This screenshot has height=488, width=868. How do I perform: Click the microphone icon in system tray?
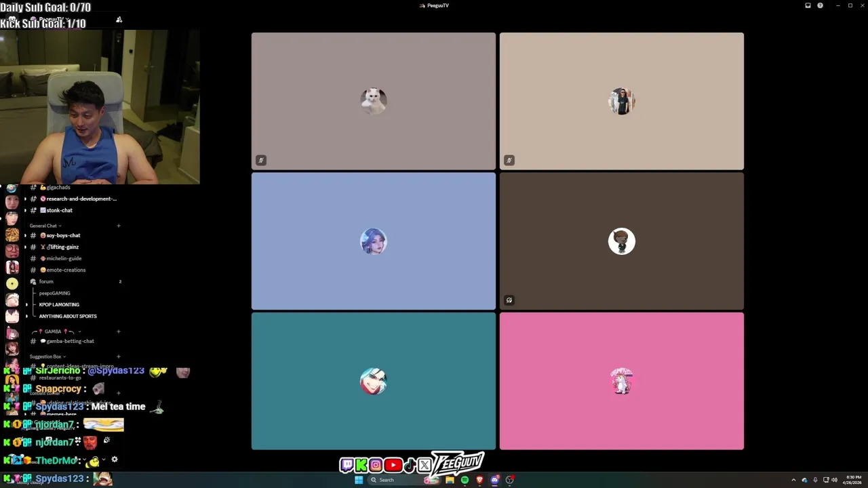[x=815, y=480]
